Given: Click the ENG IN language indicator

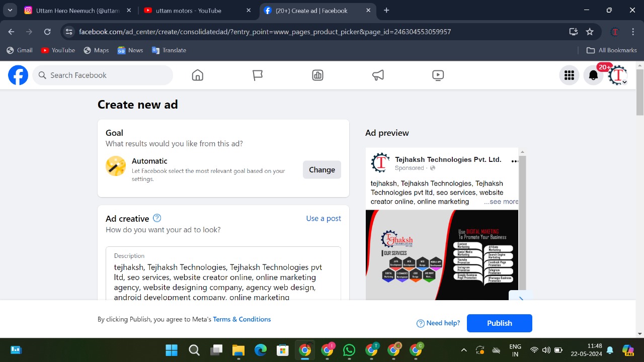Looking at the screenshot, I should (x=515, y=350).
